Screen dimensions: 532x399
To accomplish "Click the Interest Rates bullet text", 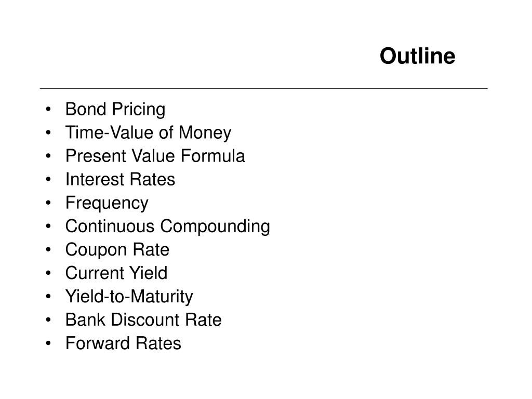I will (x=120, y=179).
